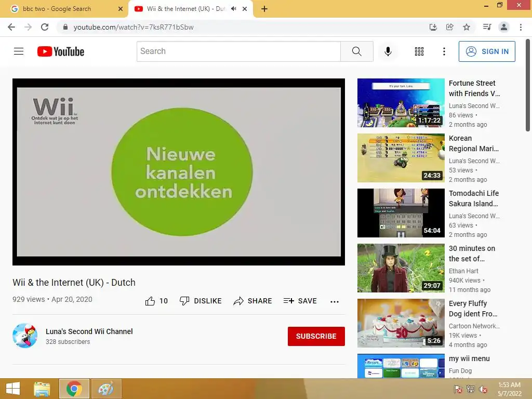Open Luna's Second W... under Fortune Street

474,106
